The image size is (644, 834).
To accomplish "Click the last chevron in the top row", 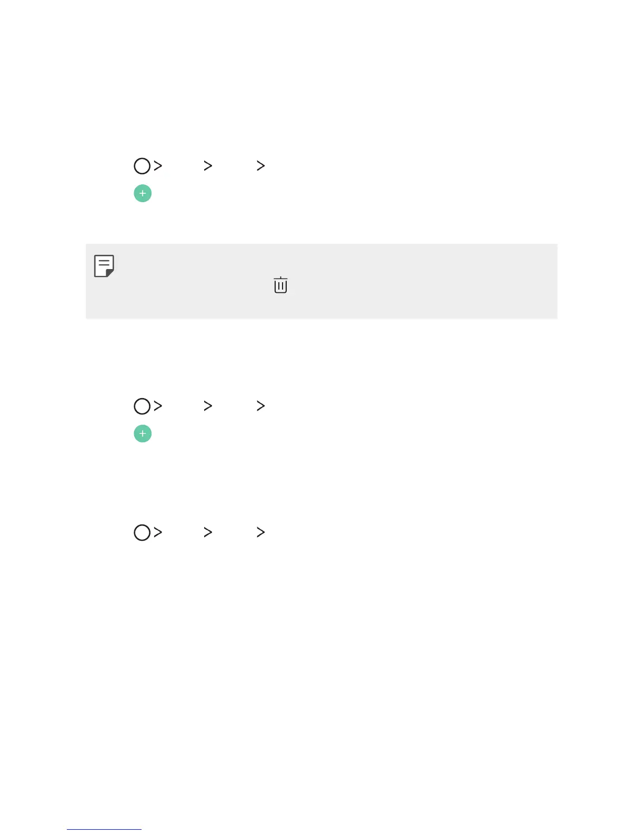I will coord(260,166).
